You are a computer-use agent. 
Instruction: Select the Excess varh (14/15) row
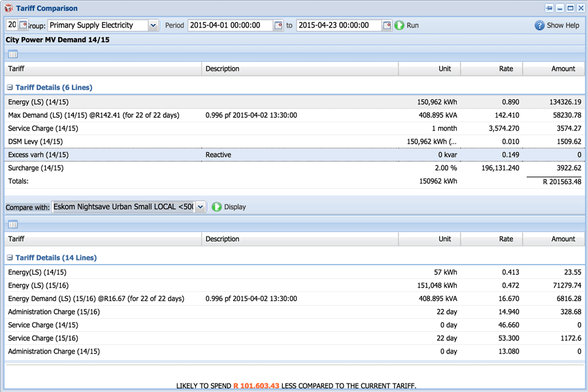pos(295,155)
